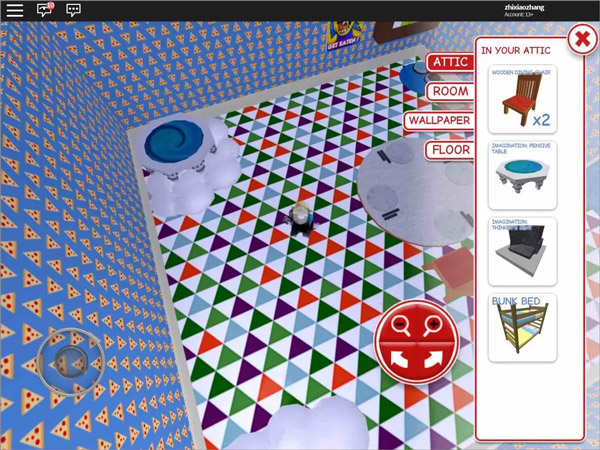Switch to the ROOM tab
600x450 pixels.
click(450, 91)
